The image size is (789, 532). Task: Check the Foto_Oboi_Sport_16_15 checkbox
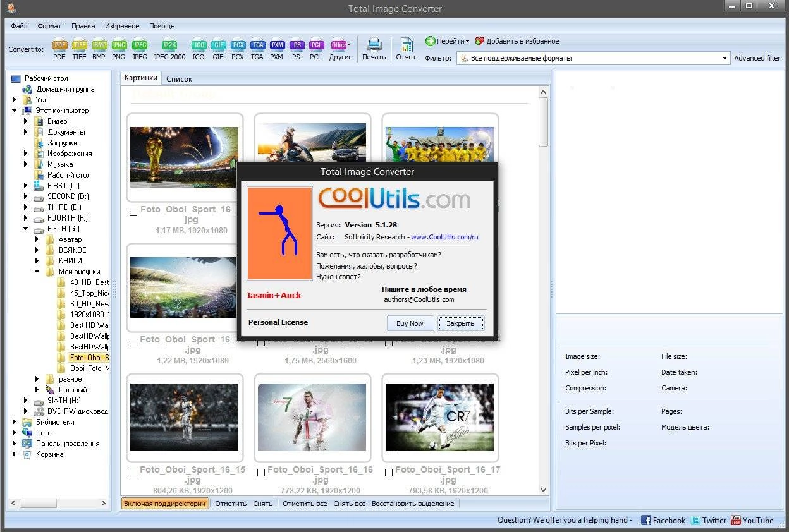click(133, 473)
